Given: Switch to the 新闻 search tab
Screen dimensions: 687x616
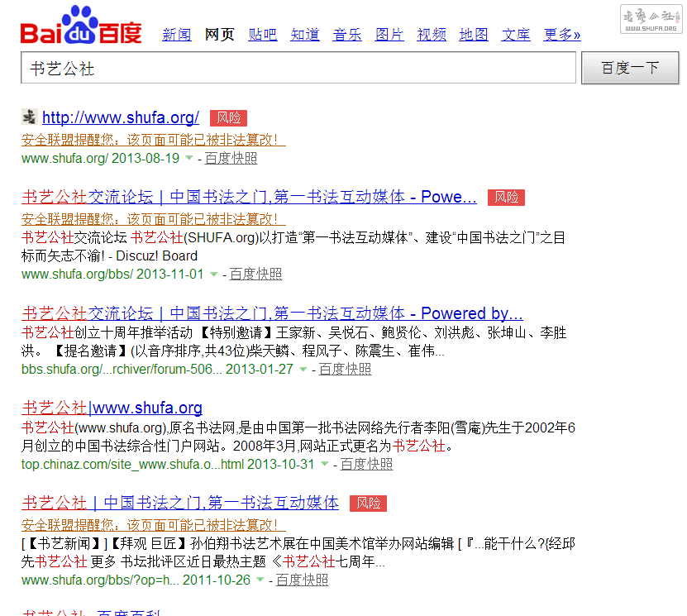Looking at the screenshot, I should click(176, 34).
